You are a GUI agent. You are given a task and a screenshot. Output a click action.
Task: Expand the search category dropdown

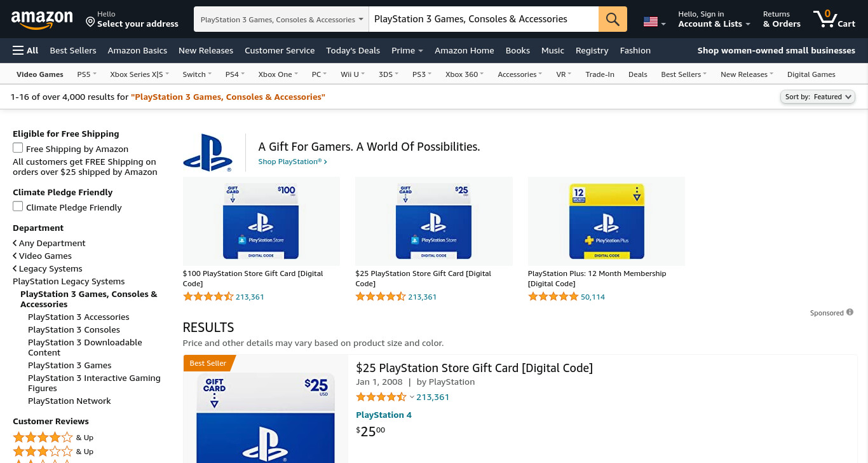pos(281,19)
